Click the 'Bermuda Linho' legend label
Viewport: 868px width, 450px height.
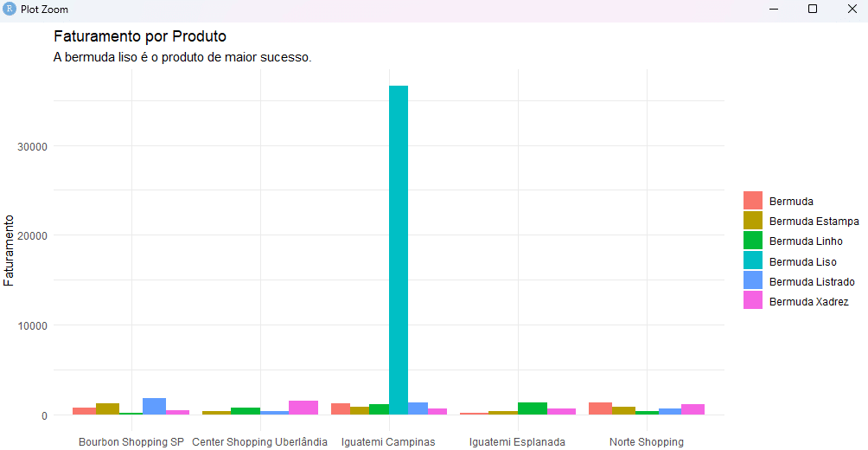806,241
